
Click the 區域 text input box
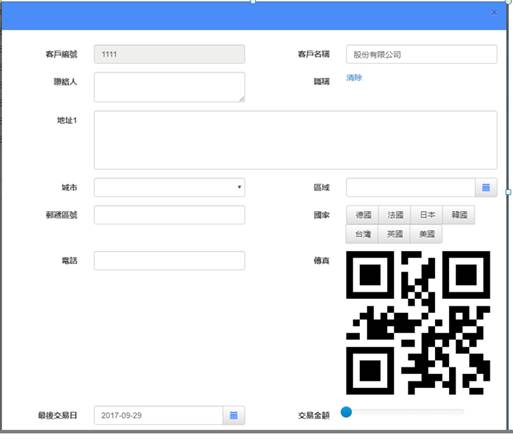(x=410, y=188)
